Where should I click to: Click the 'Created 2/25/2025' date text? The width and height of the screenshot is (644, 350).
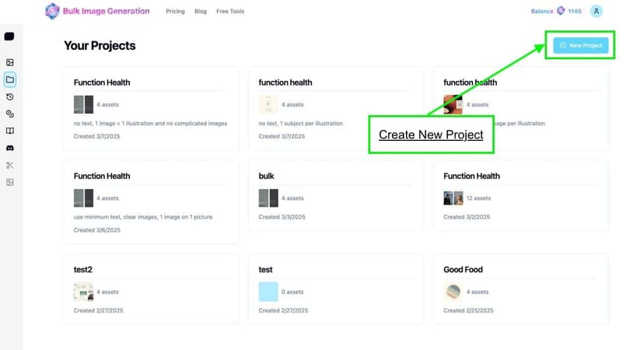click(x=468, y=310)
